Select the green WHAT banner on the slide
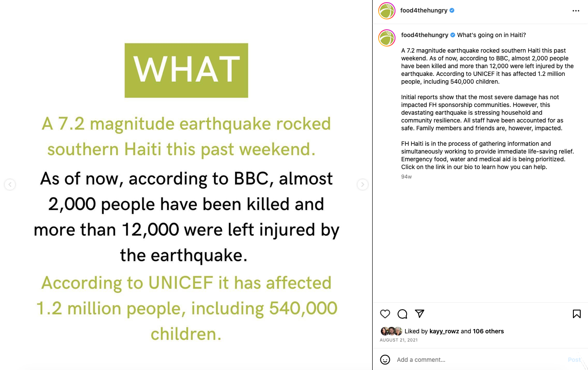 pyautogui.click(x=186, y=70)
